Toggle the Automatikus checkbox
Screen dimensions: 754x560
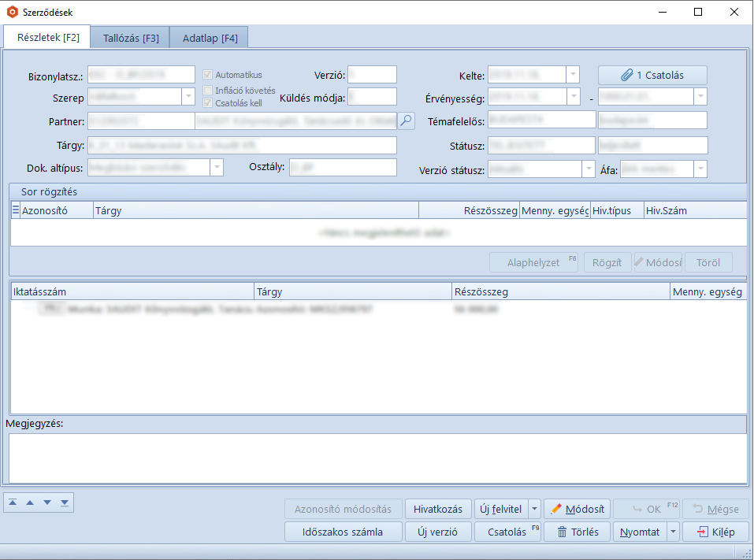coord(209,75)
